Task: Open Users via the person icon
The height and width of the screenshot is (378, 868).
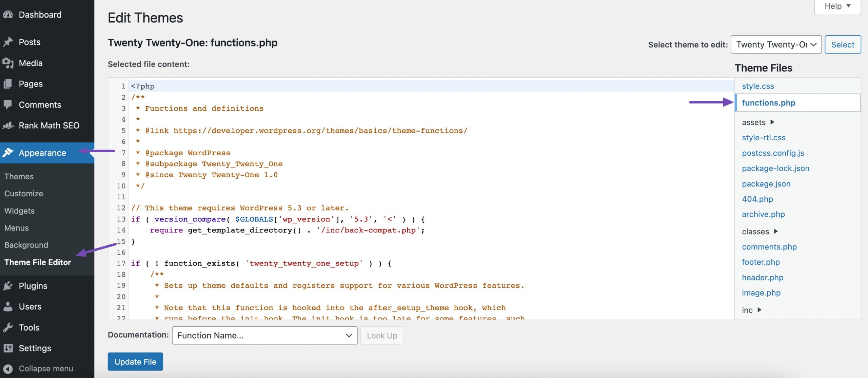Action: (x=8, y=306)
